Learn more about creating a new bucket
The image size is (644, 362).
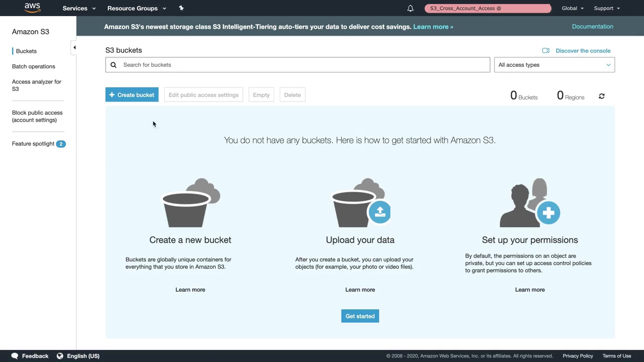pyautogui.click(x=190, y=290)
